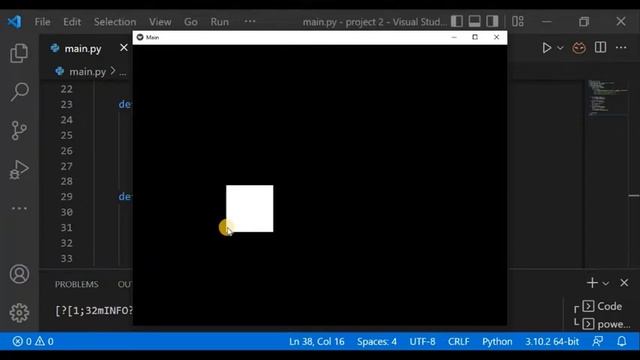Close the terminal panel
Screen dimensions: 640x360
point(624,282)
